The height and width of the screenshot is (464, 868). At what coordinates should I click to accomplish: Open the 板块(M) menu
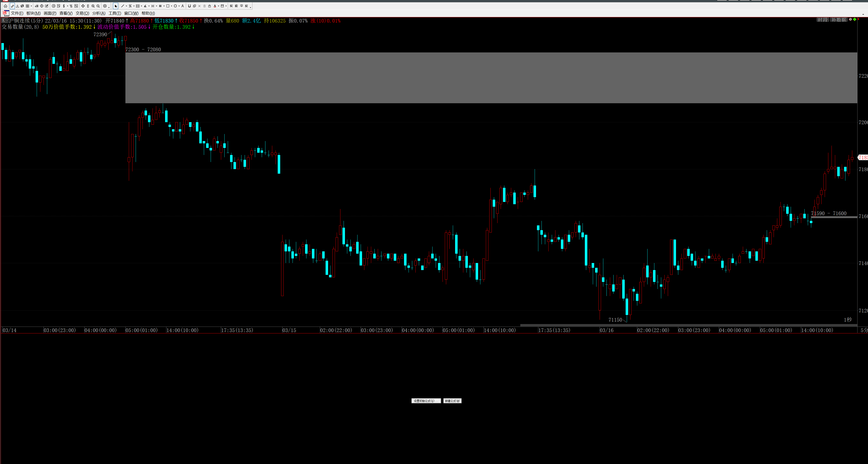[33, 13]
